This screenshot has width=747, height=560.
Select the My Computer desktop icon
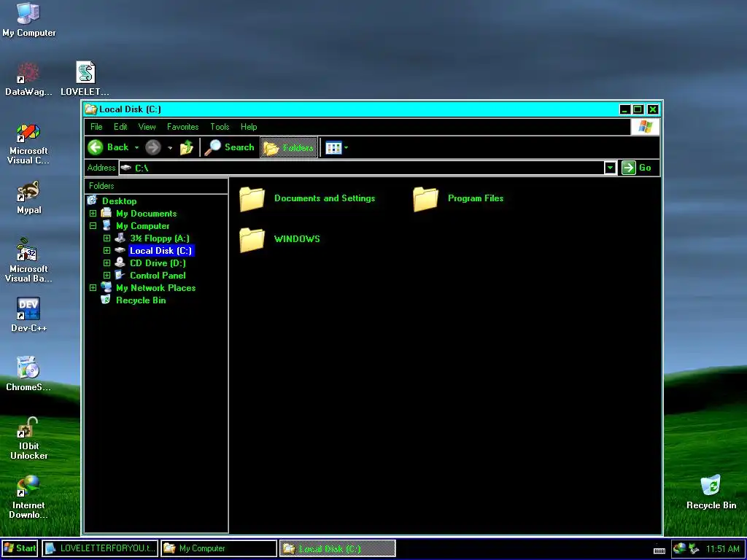[x=28, y=13]
